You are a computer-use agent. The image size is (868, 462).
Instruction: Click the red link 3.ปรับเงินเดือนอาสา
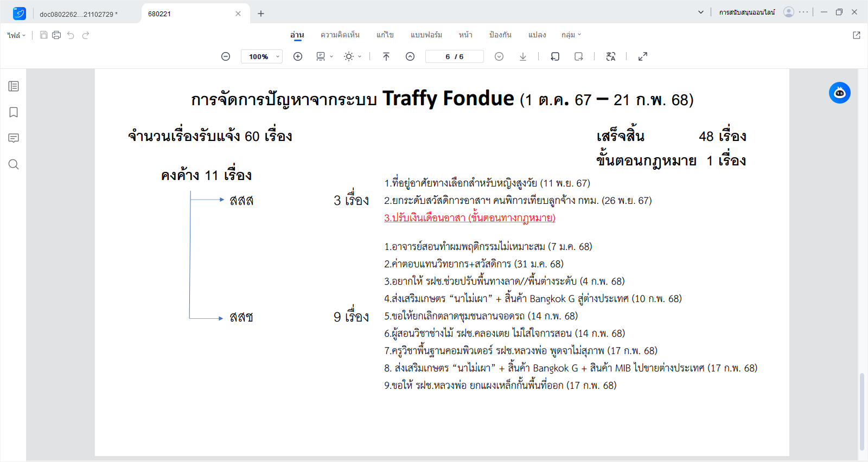tap(470, 218)
